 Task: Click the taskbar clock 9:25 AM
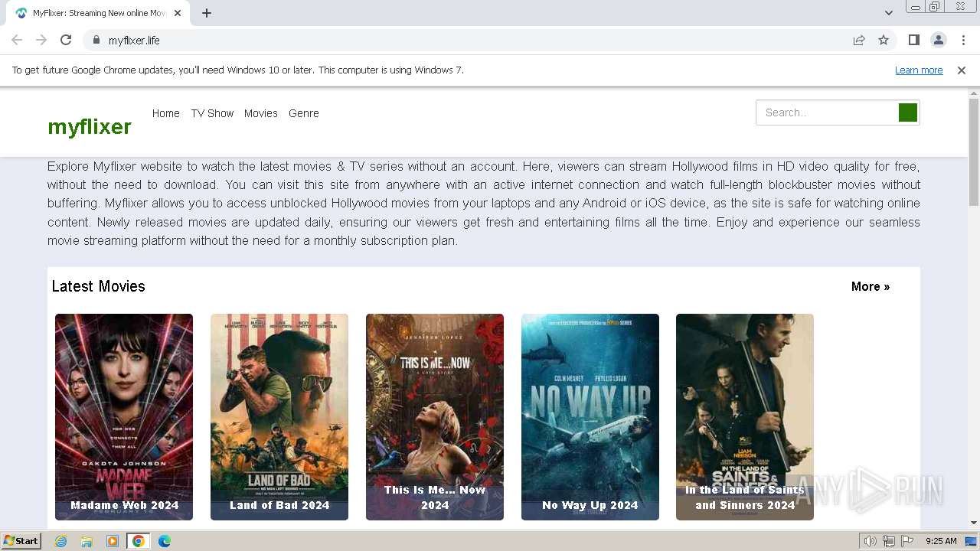941,541
